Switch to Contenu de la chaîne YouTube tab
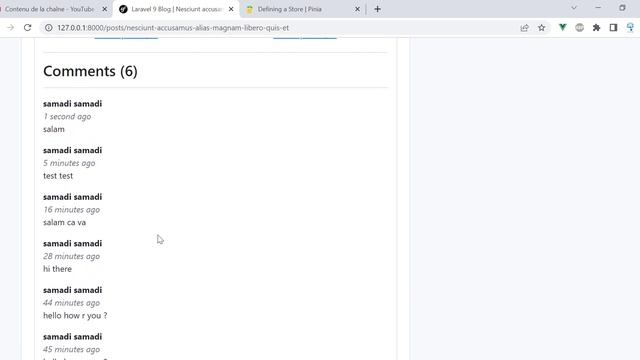 (51, 9)
